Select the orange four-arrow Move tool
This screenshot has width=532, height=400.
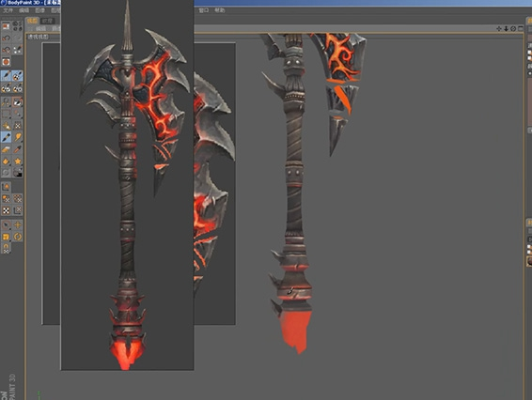(x=17, y=224)
